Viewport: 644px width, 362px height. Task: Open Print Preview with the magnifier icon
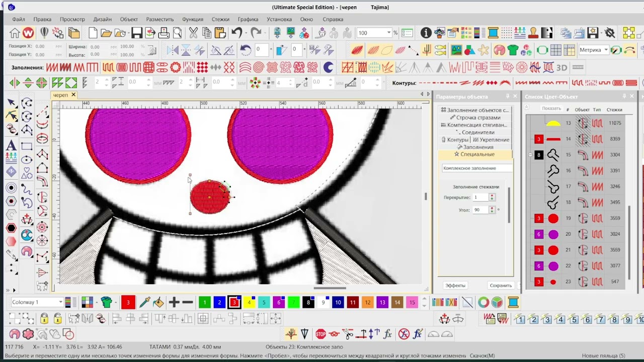[178, 33]
